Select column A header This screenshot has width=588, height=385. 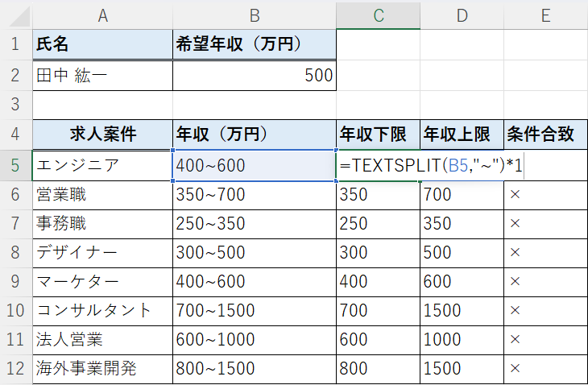(x=103, y=16)
